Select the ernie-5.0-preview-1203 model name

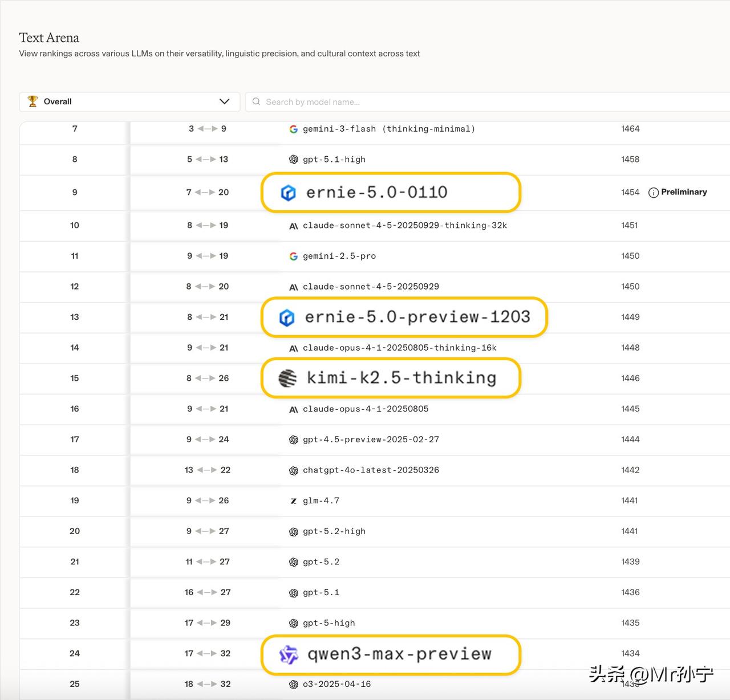point(417,317)
